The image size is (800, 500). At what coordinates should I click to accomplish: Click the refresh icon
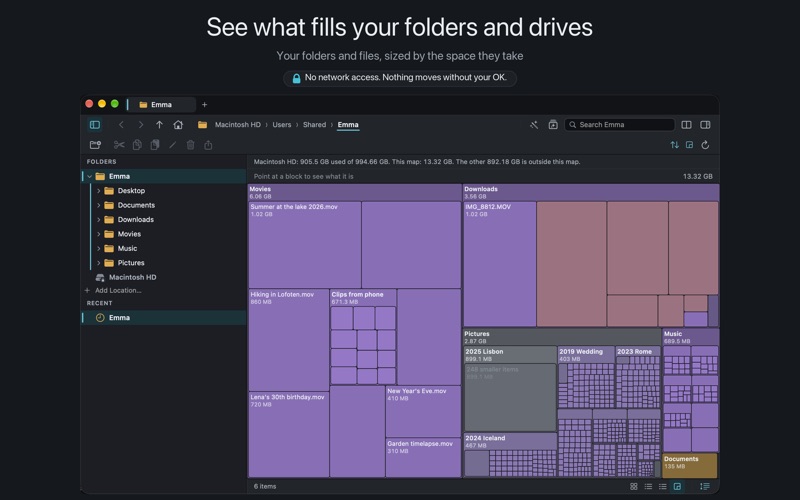click(x=705, y=145)
